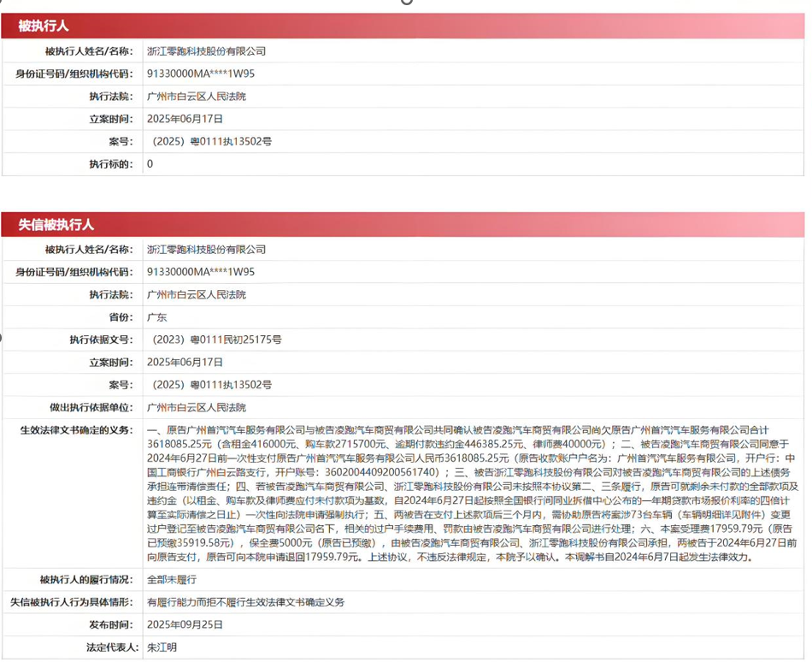
Task: Click case number (2023)粤0111民初25175号
Action: point(216,340)
